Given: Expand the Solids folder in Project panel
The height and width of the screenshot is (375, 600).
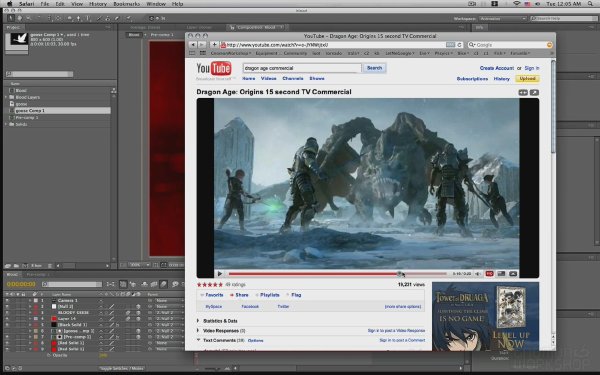Looking at the screenshot, I should tap(6, 124).
